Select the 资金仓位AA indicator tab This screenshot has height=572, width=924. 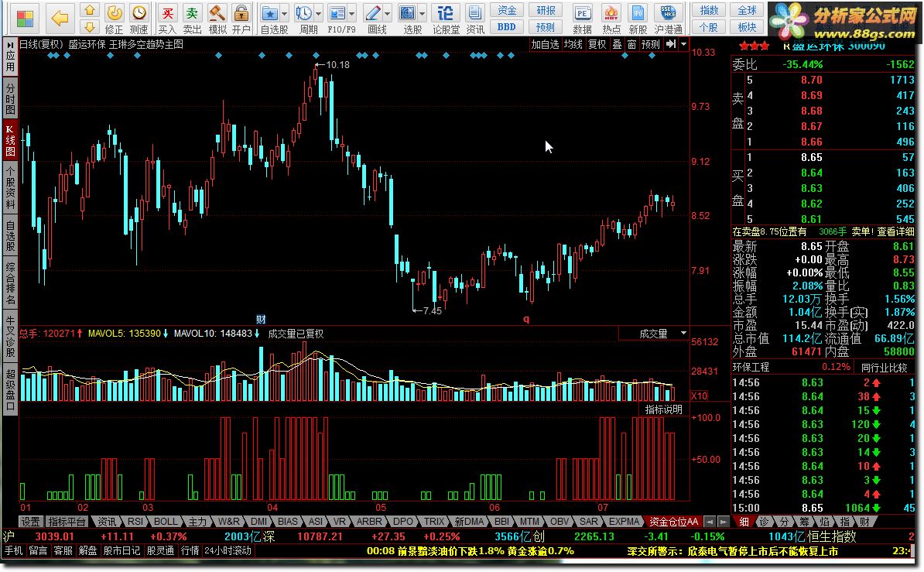pyautogui.click(x=673, y=522)
